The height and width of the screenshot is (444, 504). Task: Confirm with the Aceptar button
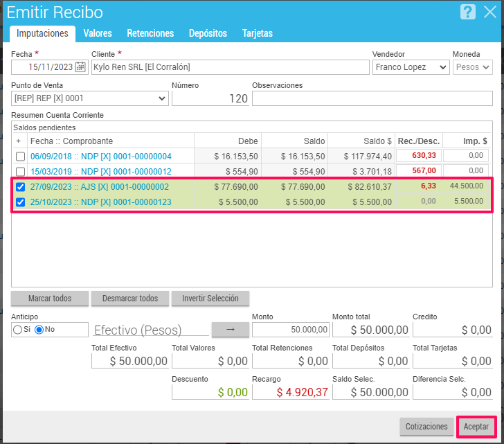[476, 427]
